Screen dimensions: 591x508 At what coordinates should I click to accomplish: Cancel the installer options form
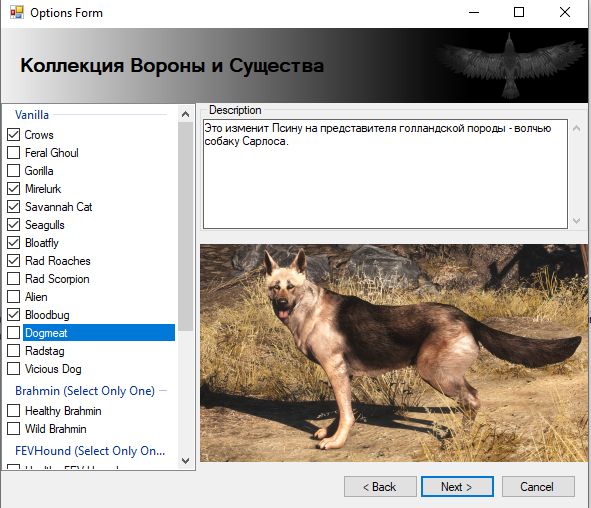click(x=538, y=487)
